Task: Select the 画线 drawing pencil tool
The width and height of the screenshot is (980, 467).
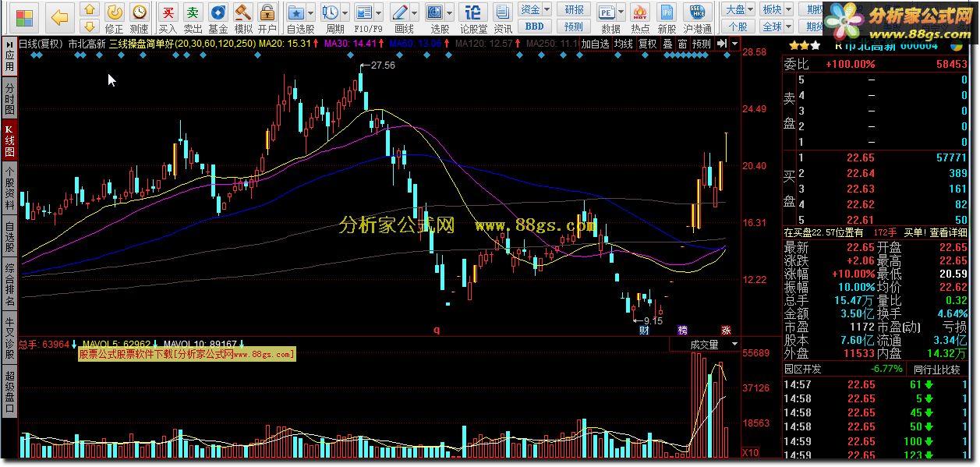Action: click(402, 18)
